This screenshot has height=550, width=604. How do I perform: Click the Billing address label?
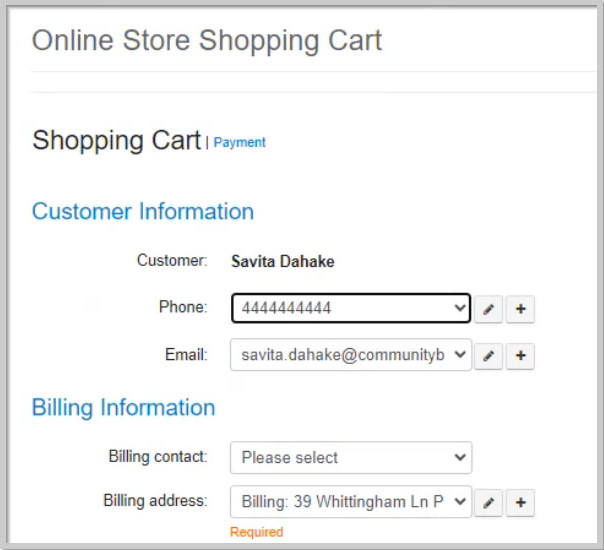click(x=155, y=501)
